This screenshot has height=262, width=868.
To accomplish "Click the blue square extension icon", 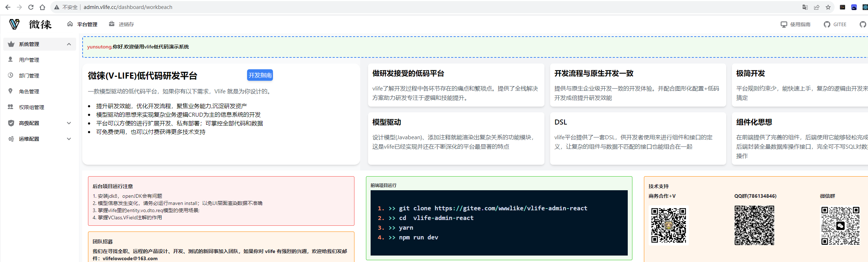I will coord(854,7).
